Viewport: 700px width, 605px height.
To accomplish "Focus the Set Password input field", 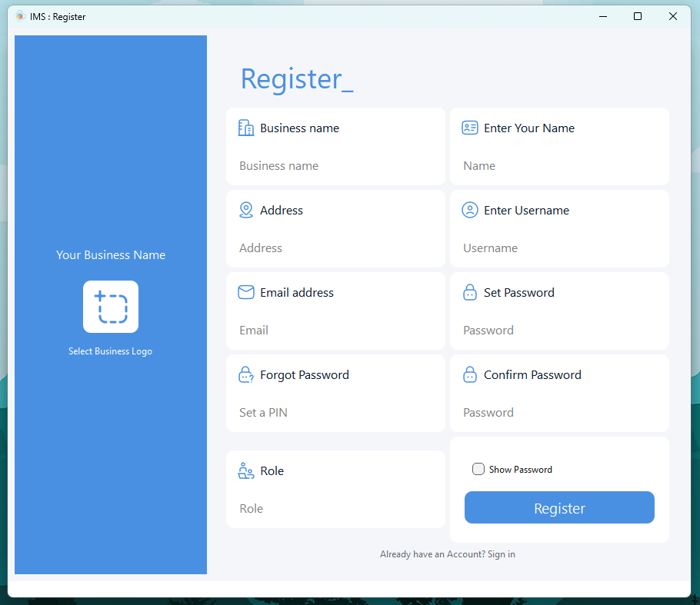I will pyautogui.click(x=559, y=330).
